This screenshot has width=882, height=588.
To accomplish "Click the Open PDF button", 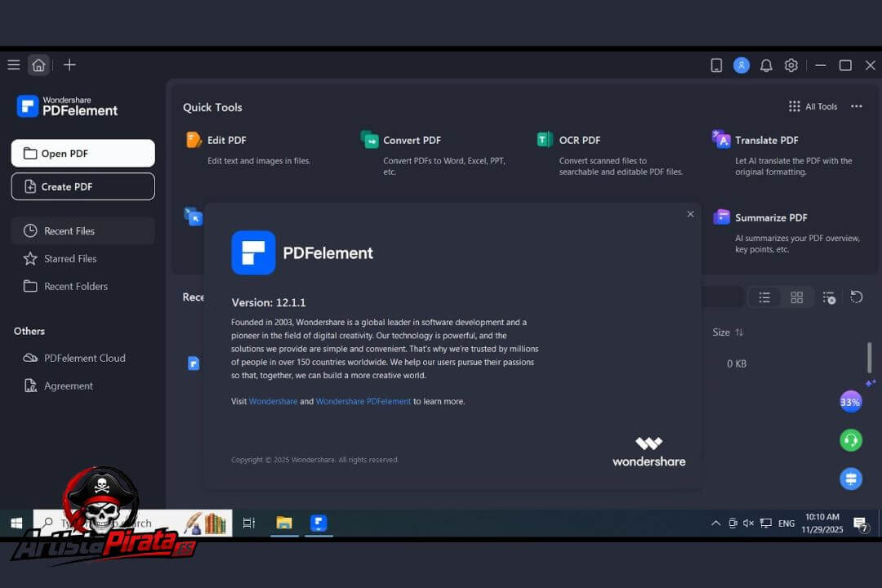I will pos(82,153).
